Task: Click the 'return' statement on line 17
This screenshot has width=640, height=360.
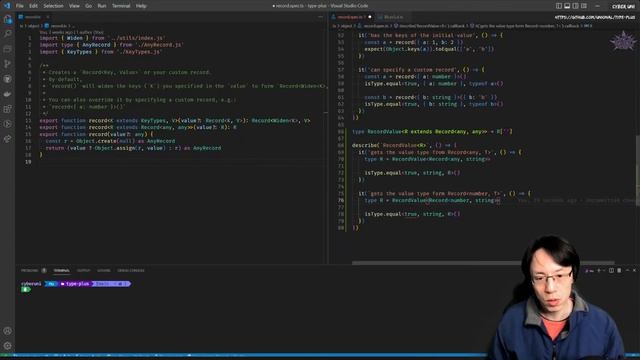Action: click(133, 148)
